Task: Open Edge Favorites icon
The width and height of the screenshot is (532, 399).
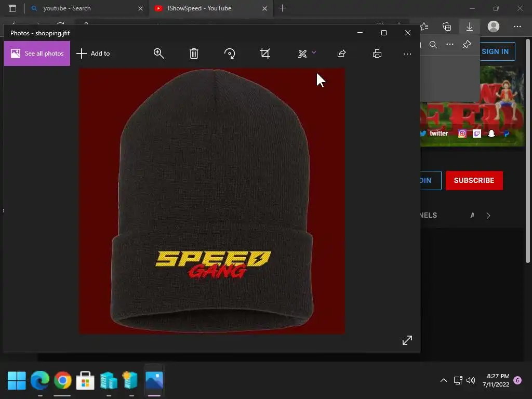Action: coord(424,26)
